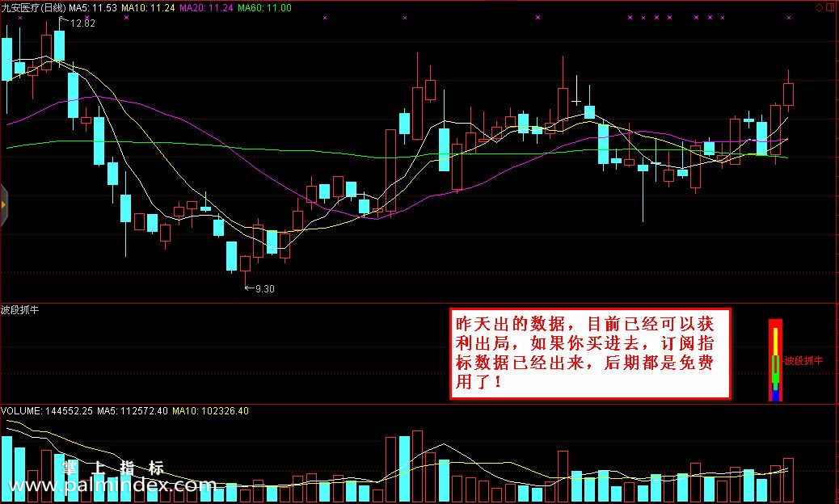Click the 9.30 low price label
839x504 pixels.
point(264,288)
